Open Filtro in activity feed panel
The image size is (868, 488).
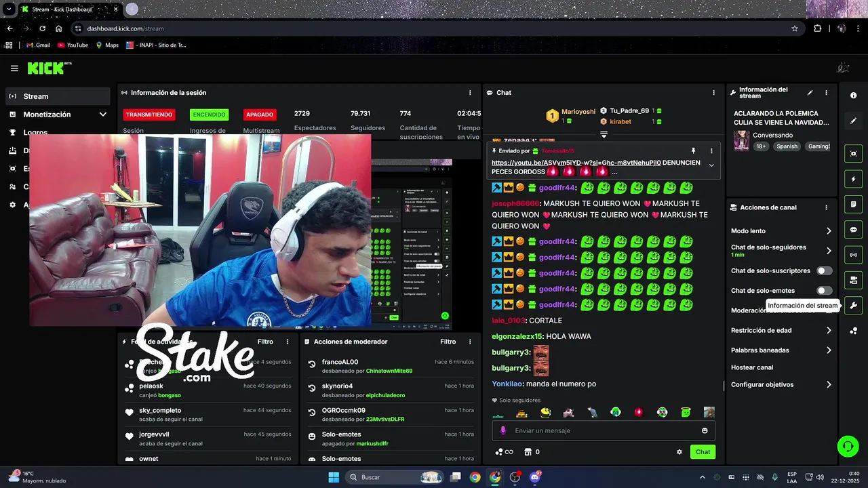pos(265,342)
